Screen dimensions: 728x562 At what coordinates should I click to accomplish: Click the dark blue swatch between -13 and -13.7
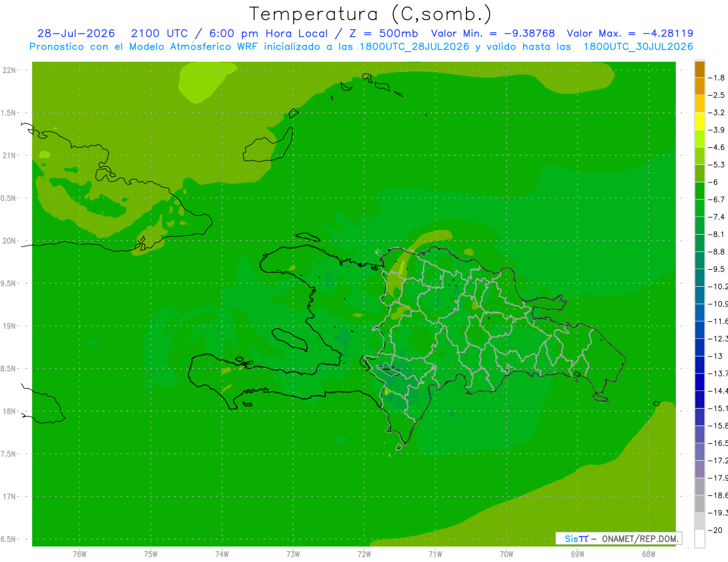(x=699, y=364)
